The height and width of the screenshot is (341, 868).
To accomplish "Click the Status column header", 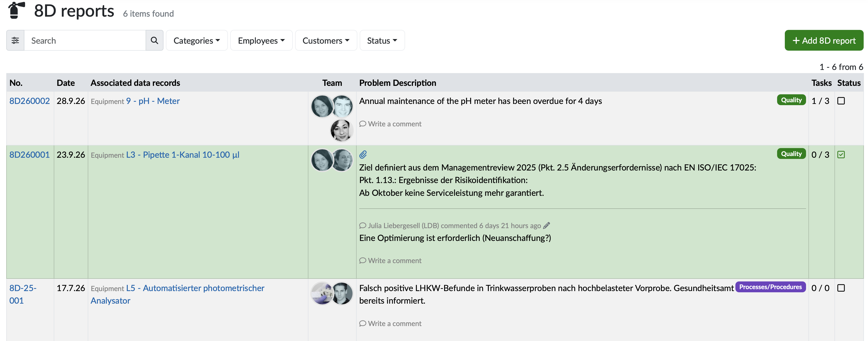I will [849, 83].
